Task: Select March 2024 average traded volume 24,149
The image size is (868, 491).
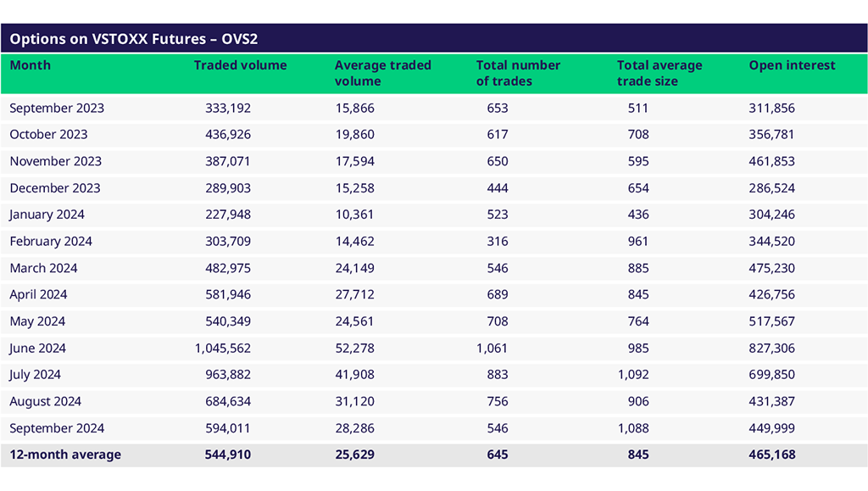Action: tap(354, 268)
